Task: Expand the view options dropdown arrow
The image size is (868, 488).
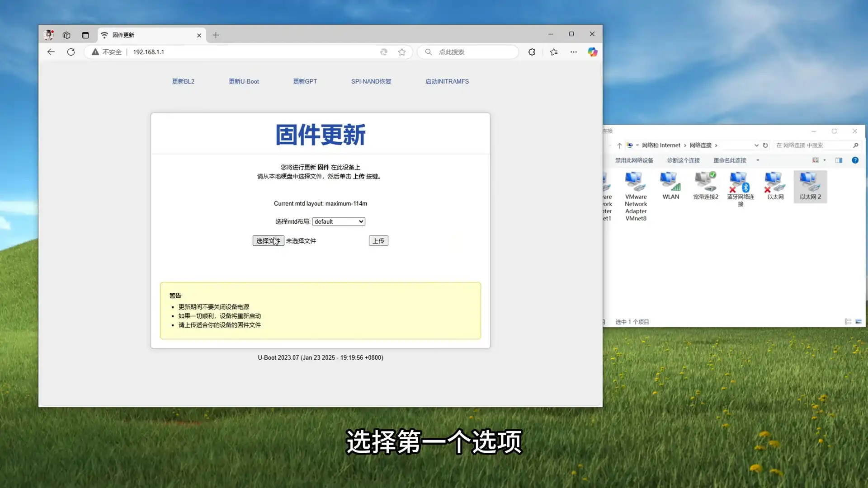Action: pos(825,160)
